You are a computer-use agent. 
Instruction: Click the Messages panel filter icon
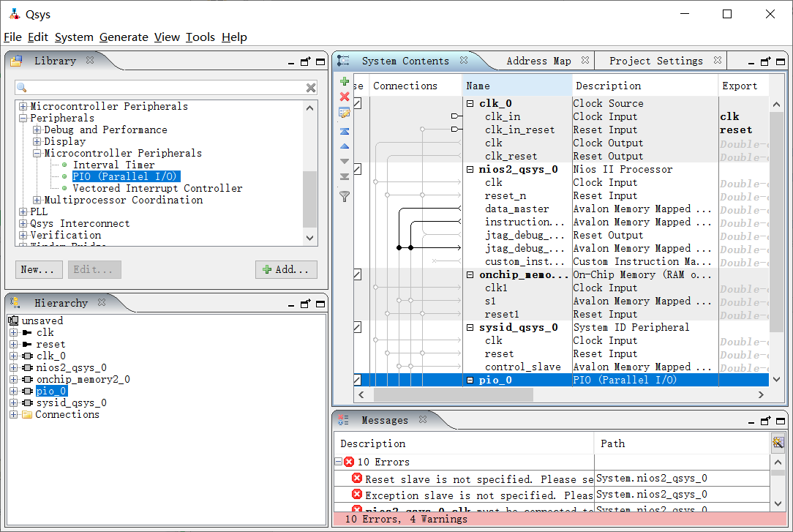pyautogui.click(x=778, y=442)
